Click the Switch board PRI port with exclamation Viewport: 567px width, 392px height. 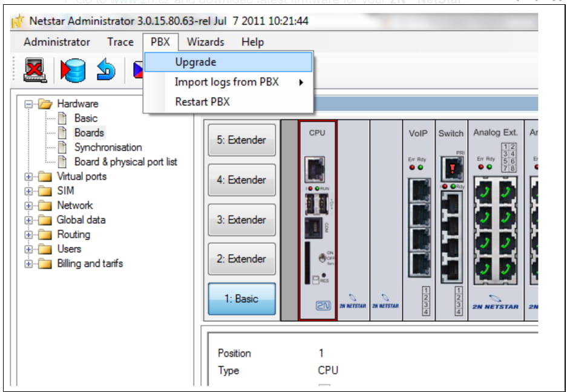pos(452,169)
